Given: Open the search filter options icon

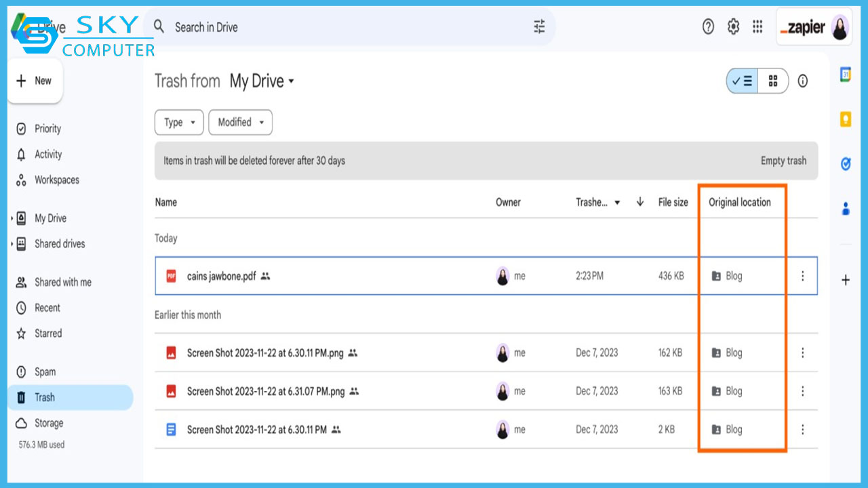Looking at the screenshot, I should coord(539,27).
